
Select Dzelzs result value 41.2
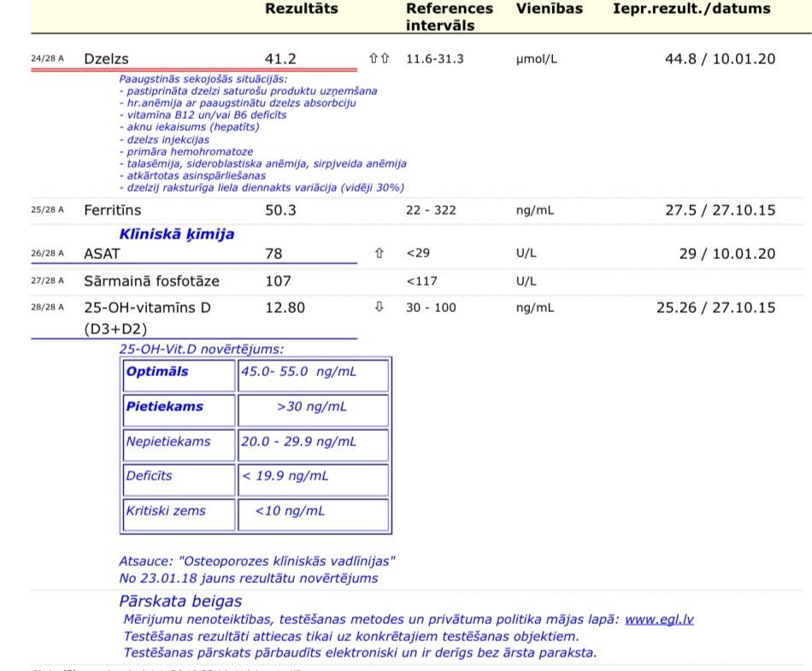280,59
